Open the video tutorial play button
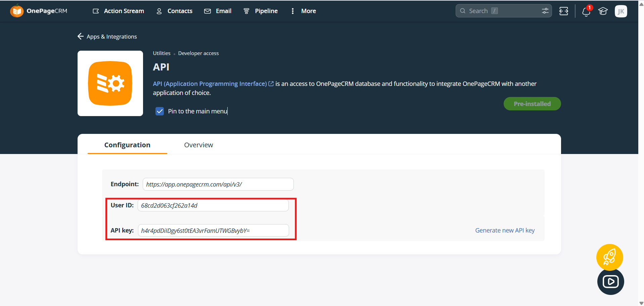This screenshot has width=644, height=306. [x=610, y=282]
